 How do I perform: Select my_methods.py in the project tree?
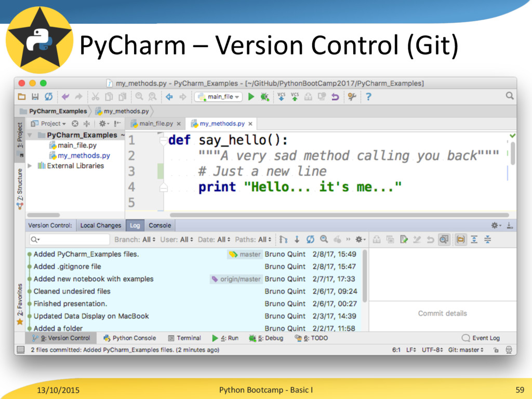pyautogui.click(x=79, y=155)
